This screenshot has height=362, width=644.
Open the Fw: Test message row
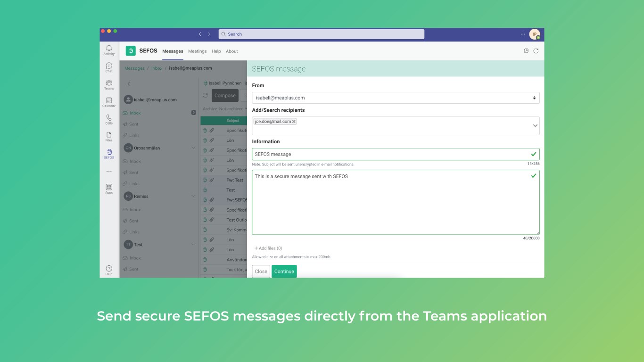coord(224,180)
